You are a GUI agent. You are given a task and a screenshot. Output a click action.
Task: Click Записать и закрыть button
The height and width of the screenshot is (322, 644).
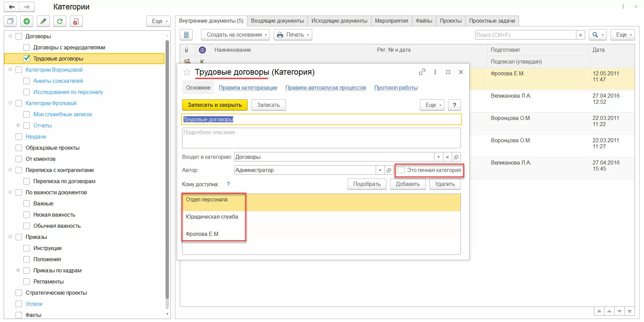coord(215,105)
